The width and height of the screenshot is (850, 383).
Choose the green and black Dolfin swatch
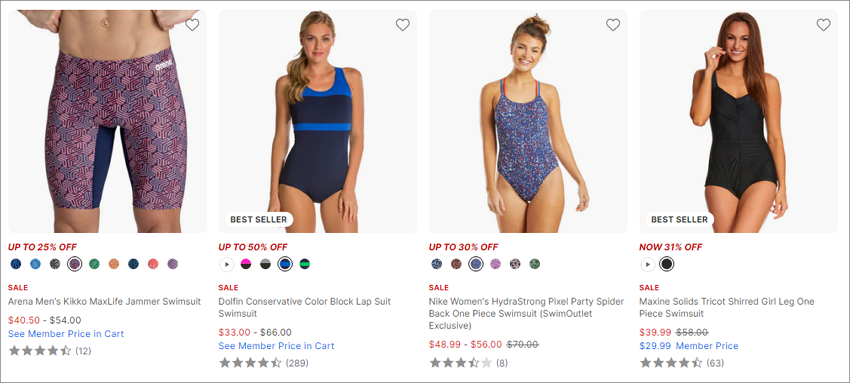click(x=305, y=264)
